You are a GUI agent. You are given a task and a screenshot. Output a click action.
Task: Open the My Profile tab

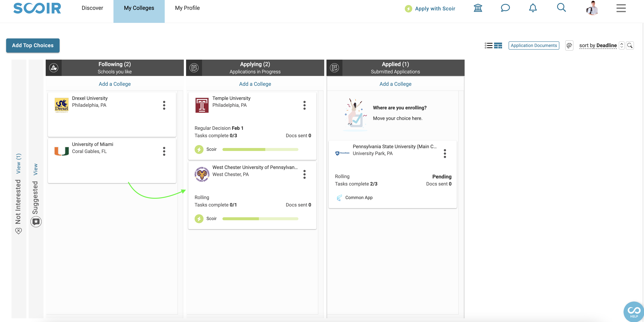[x=187, y=8]
